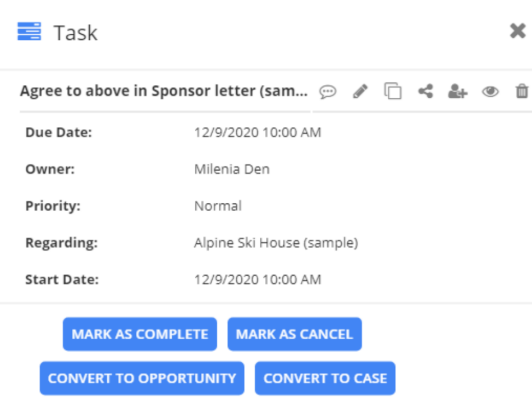
Task: Click the owner name Milenia Den
Action: [232, 169]
